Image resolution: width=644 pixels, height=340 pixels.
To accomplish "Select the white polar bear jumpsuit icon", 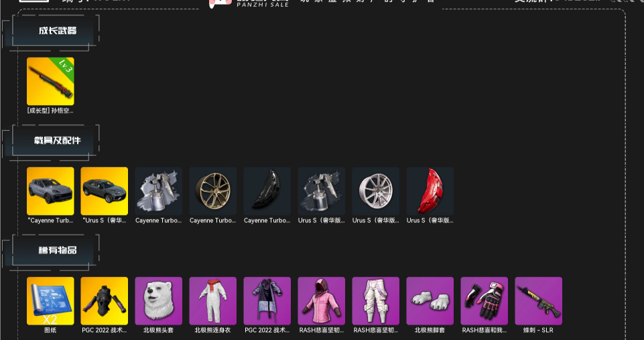I will [x=212, y=301].
